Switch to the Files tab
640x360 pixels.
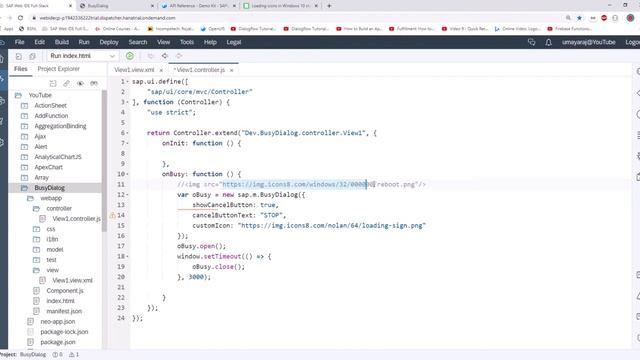click(x=20, y=69)
